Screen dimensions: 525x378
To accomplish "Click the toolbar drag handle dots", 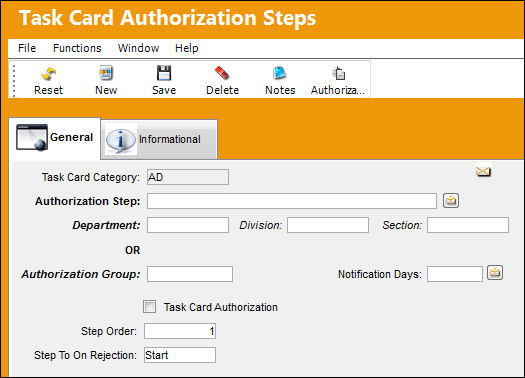I will pyautogui.click(x=14, y=80).
